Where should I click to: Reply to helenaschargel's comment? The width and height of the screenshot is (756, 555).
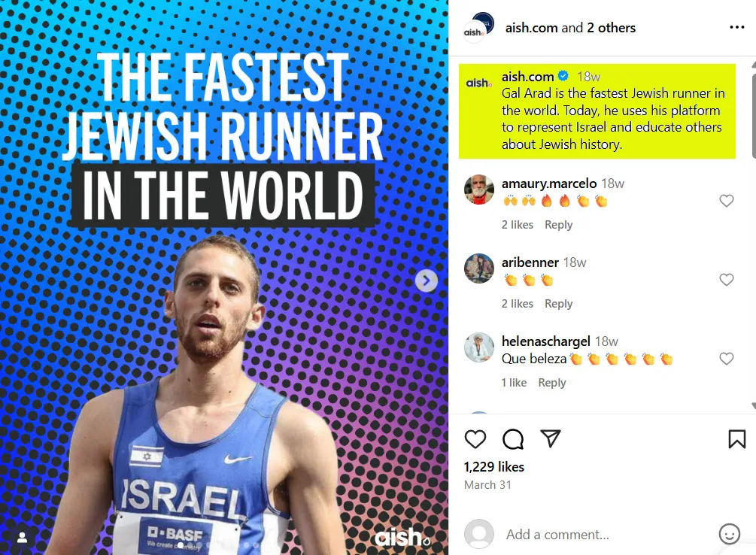552,383
